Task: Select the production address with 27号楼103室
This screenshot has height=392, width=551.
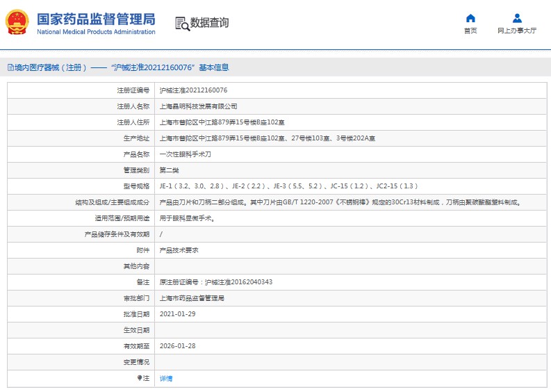Action: click(x=267, y=138)
